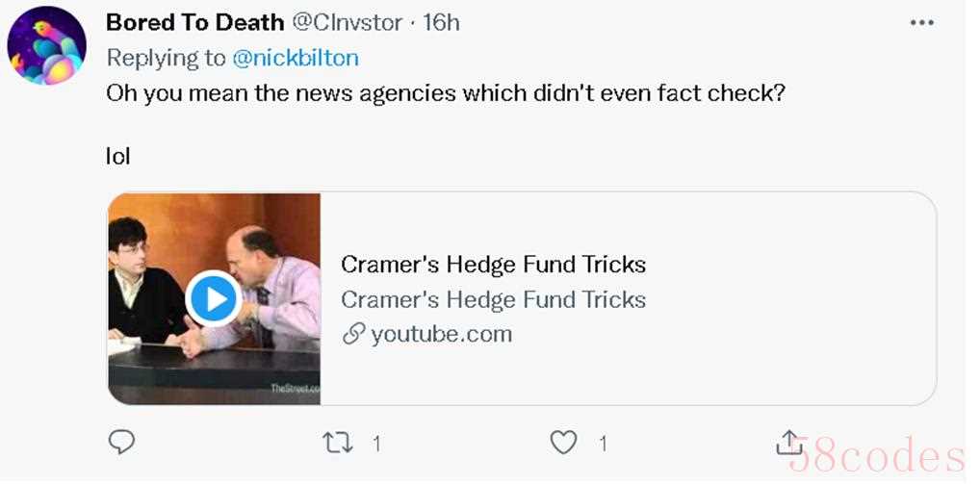Click the chain link icon beside youtube.com
Image resolution: width=980 pixels, height=484 pixels.
(x=353, y=335)
